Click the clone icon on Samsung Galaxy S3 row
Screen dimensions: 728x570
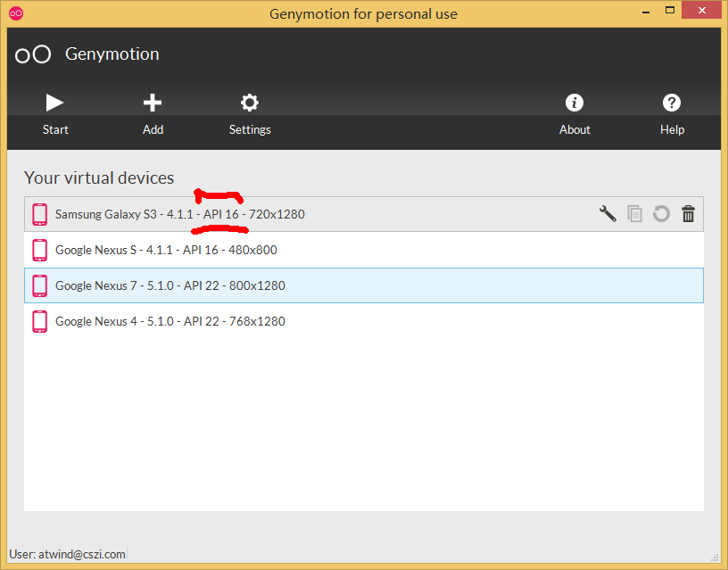(x=634, y=214)
